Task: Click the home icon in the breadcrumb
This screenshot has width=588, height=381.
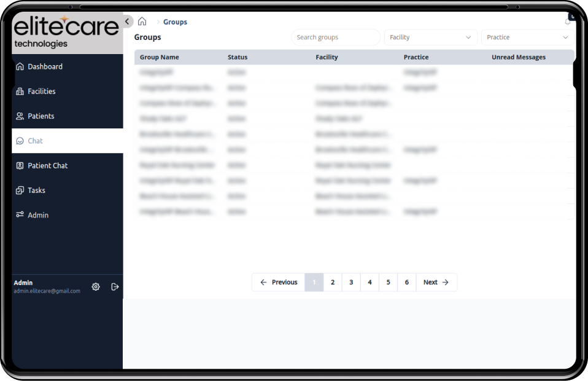Action: pos(142,22)
